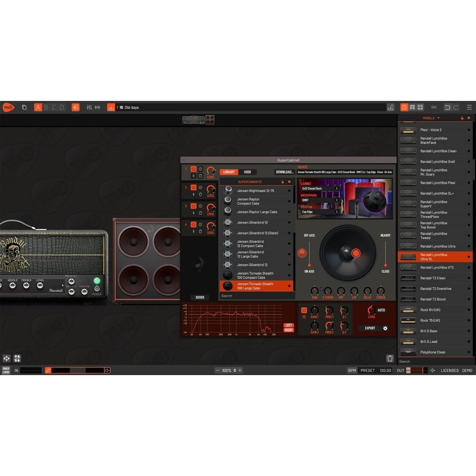Click the trash icon for cabinet slot 1
The width and height of the screenshot is (476, 476).
[x=200, y=176]
